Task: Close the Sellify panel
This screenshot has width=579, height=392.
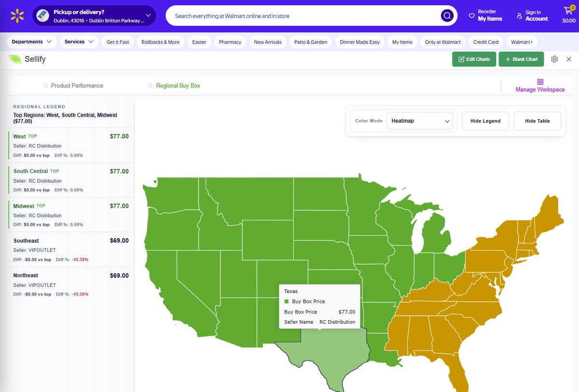Action: (x=569, y=59)
